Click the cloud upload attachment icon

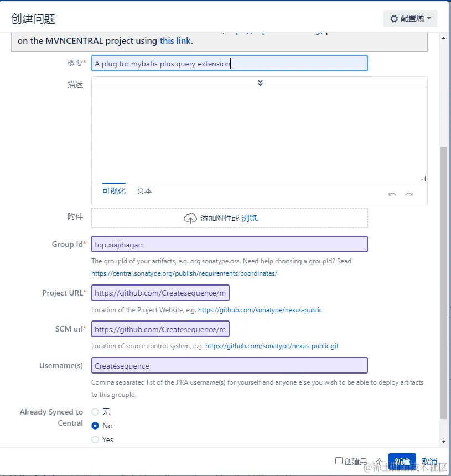pyautogui.click(x=190, y=218)
